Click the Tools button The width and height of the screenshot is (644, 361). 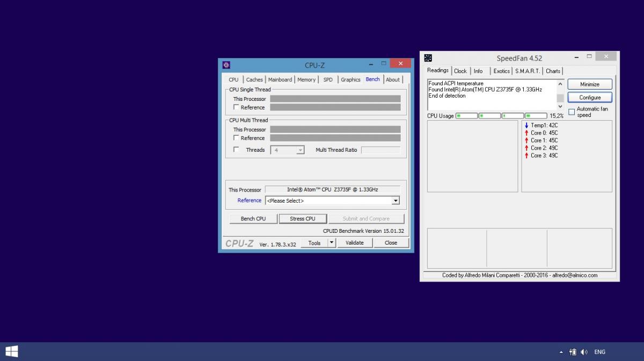click(x=314, y=243)
